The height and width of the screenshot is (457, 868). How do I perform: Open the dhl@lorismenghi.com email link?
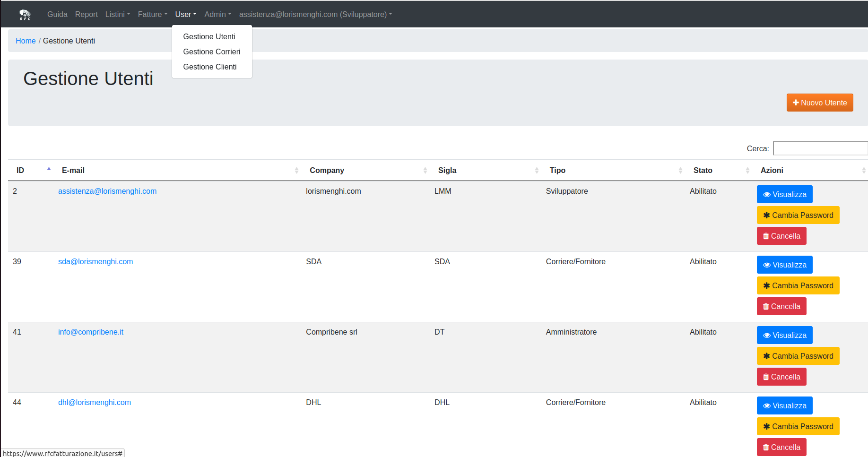pyautogui.click(x=95, y=402)
